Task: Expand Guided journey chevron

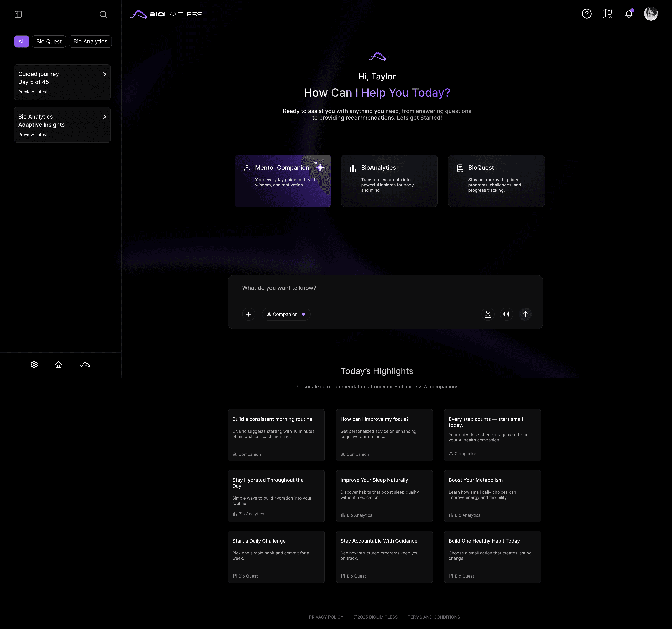Action: [104, 74]
